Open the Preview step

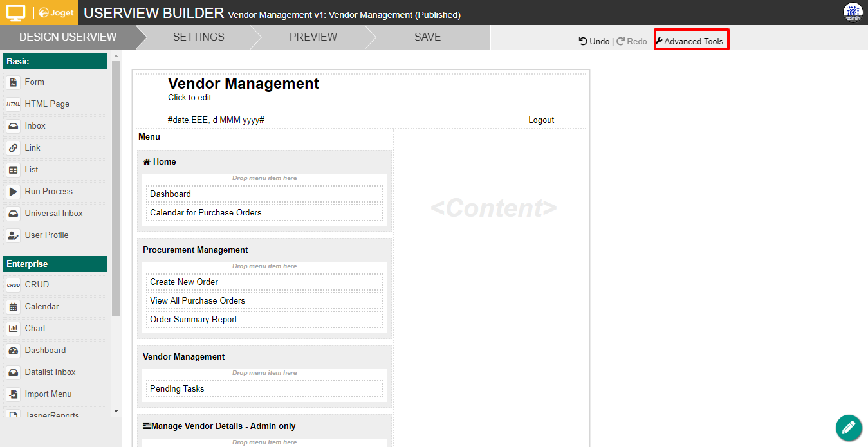313,37
